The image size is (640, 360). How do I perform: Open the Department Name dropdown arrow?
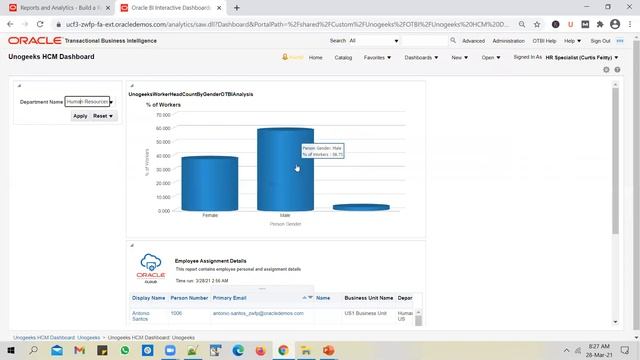[111, 102]
